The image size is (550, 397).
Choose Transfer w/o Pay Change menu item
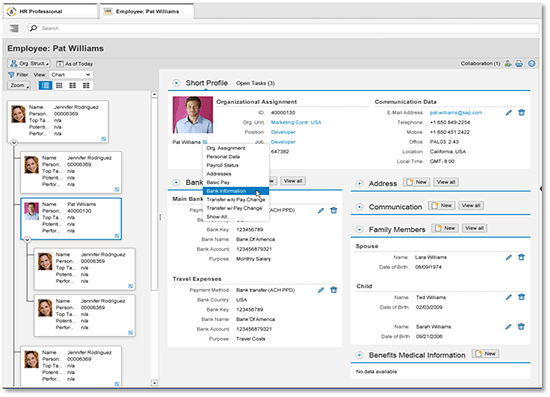[x=236, y=200]
